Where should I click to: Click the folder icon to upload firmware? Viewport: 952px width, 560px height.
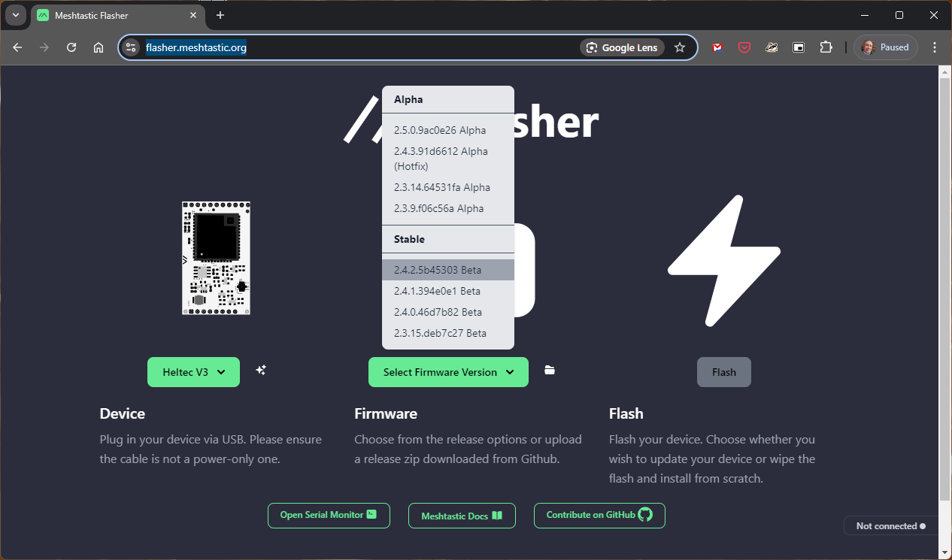click(550, 371)
